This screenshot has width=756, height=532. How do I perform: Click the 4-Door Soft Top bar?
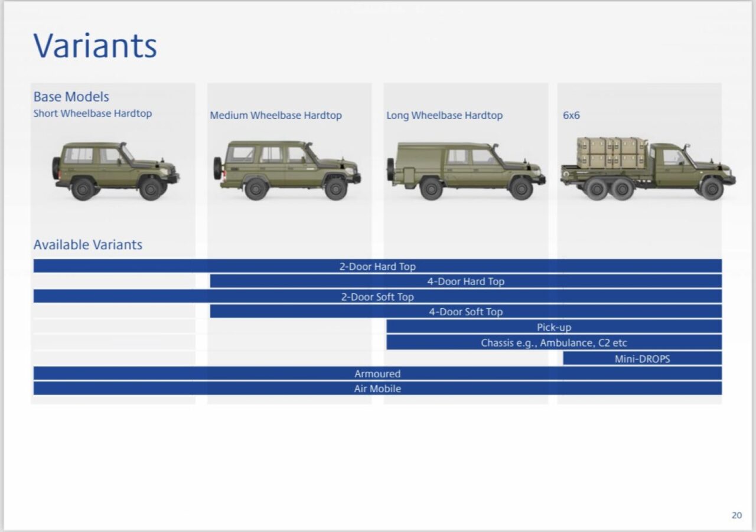pos(465,312)
